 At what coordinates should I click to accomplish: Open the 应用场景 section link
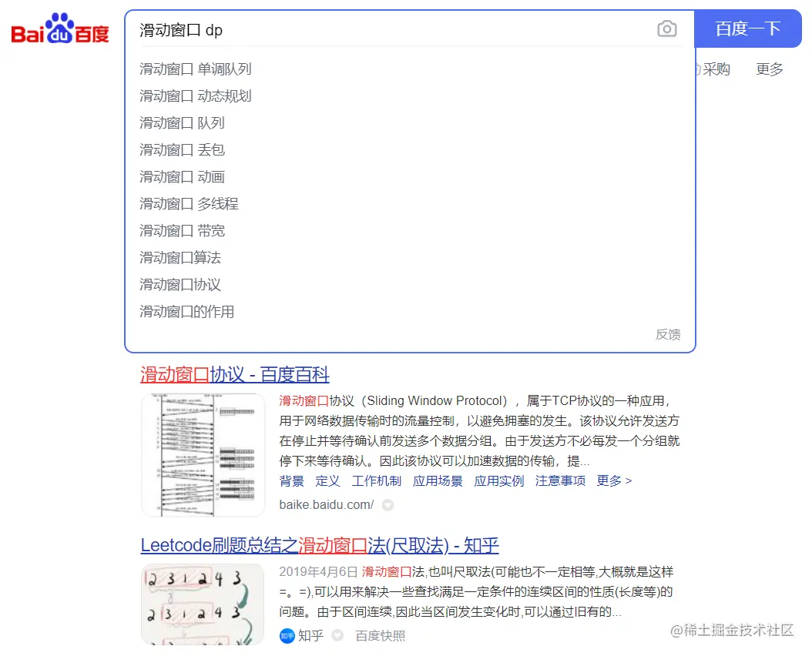point(438,481)
